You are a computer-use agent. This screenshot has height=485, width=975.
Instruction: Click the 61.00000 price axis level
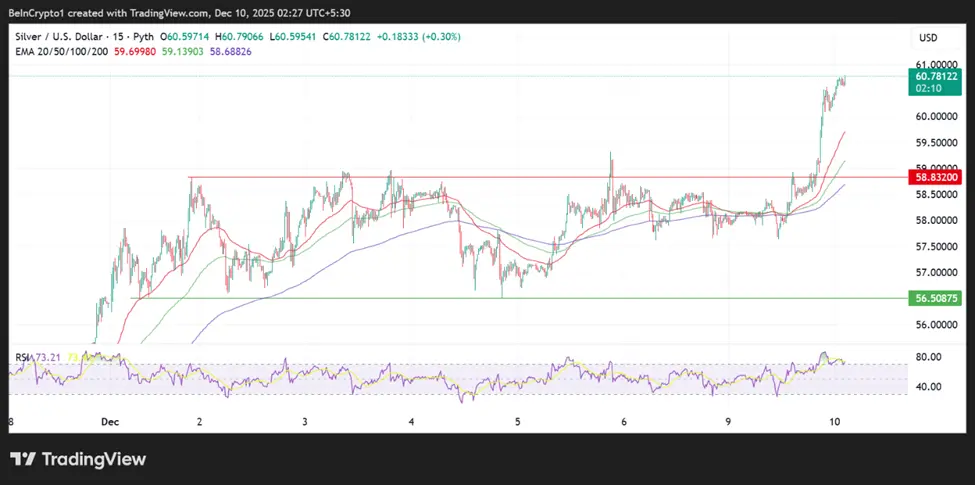937,63
